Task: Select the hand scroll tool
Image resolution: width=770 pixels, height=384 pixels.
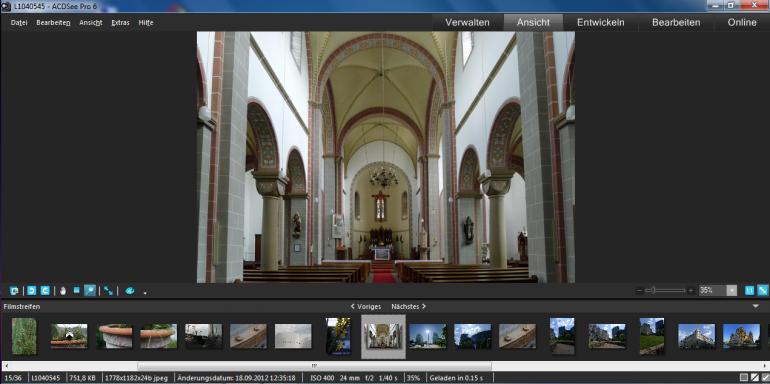Action: click(x=63, y=291)
